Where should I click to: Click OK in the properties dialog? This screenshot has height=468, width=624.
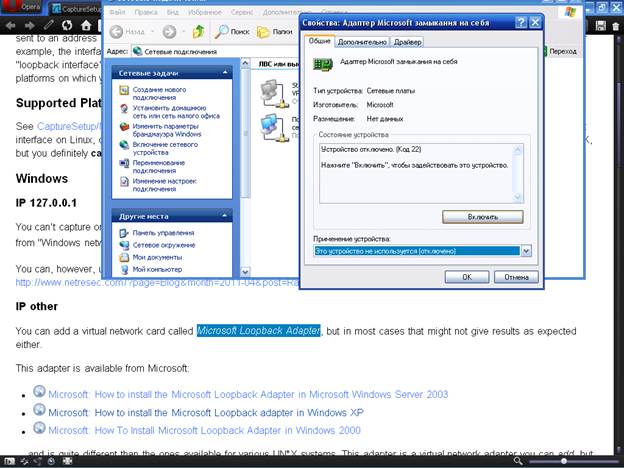coord(467,277)
